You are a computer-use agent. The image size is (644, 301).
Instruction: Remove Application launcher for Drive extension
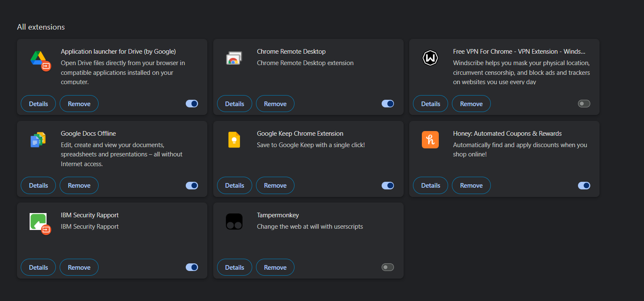79,104
